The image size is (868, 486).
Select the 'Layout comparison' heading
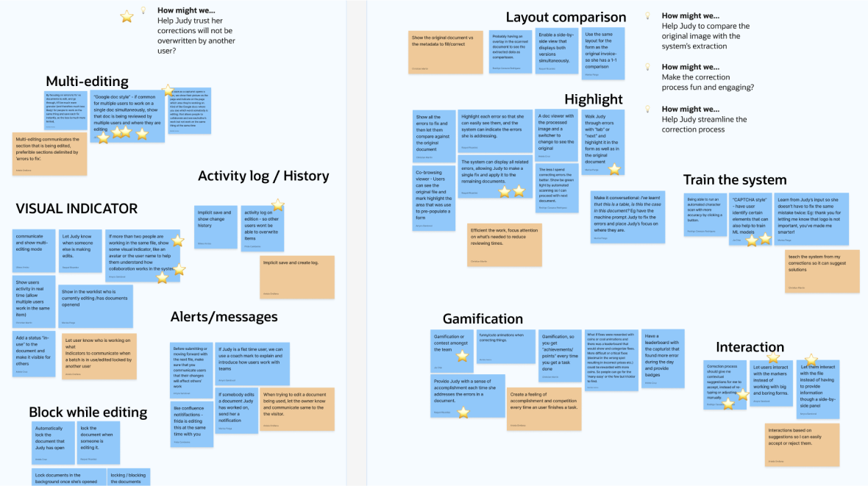pos(566,17)
